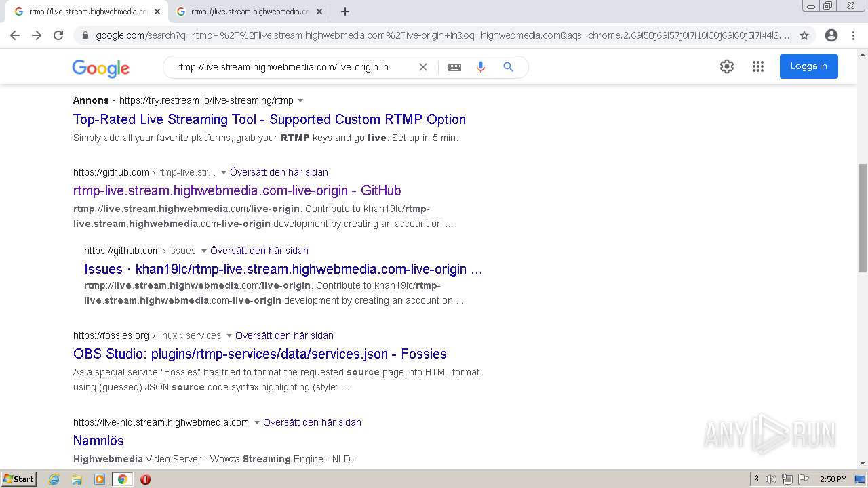Expand the fossies.org result dropdown arrow
868x488 pixels.
[x=229, y=336]
